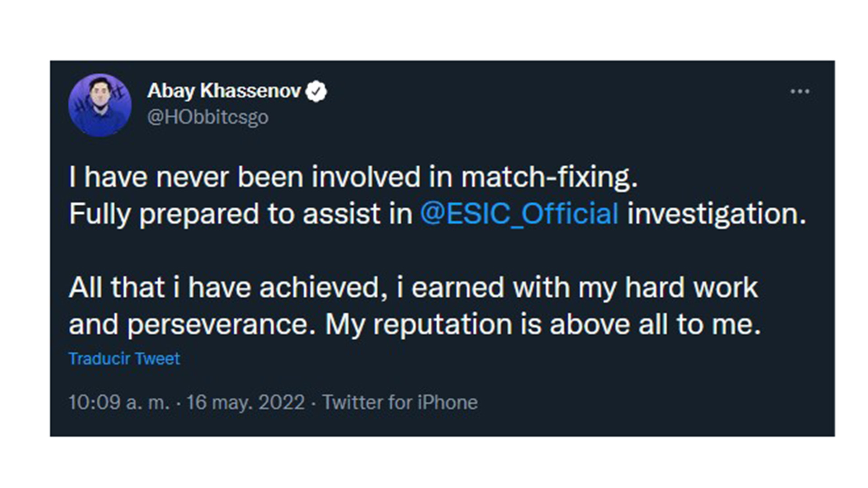The width and height of the screenshot is (868, 488).
Task: Open the round profile avatar picture
Action: (100, 105)
